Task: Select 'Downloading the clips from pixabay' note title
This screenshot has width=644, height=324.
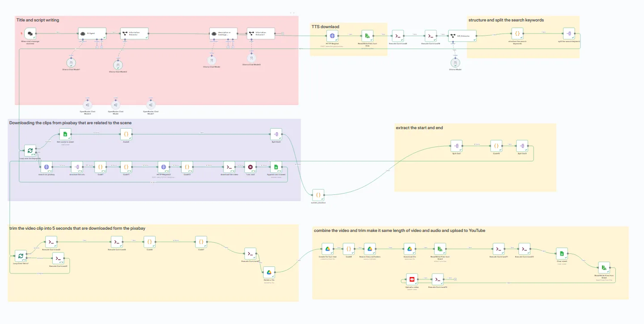Action: click(70, 122)
